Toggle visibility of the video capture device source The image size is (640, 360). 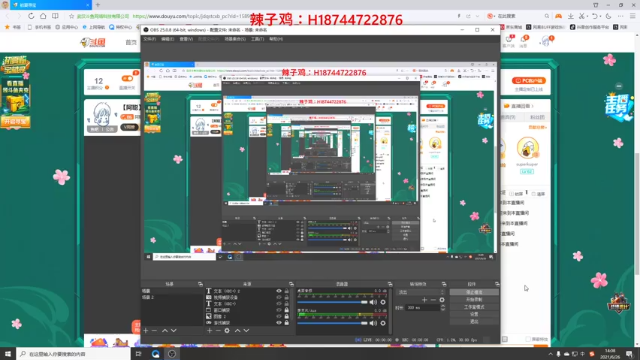pyautogui.click(x=279, y=298)
